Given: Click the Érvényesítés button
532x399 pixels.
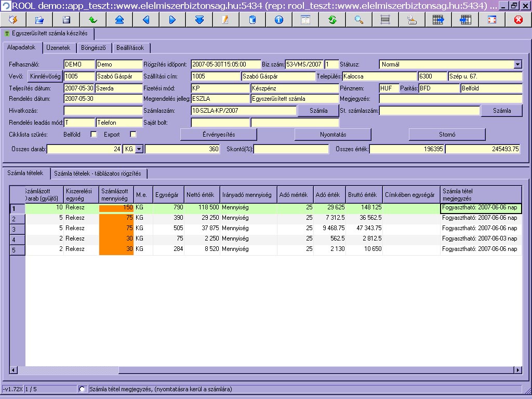Looking at the screenshot, I should 219,135.
